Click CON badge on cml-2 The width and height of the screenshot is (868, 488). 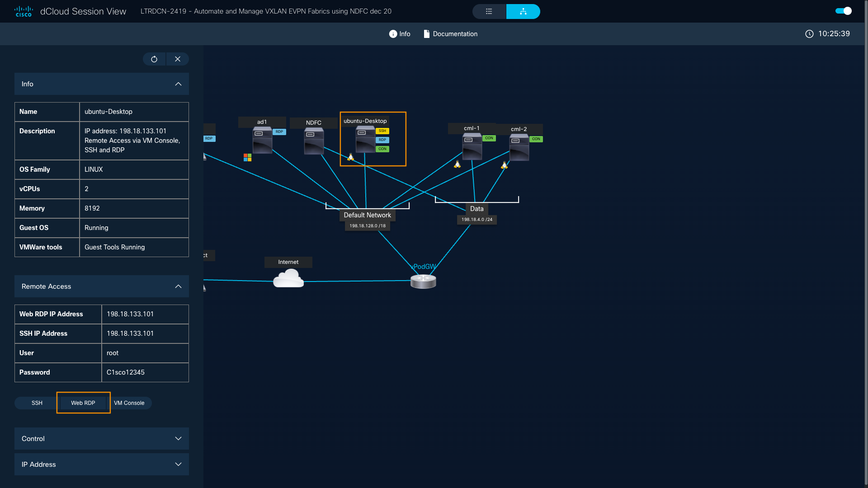[536, 139]
